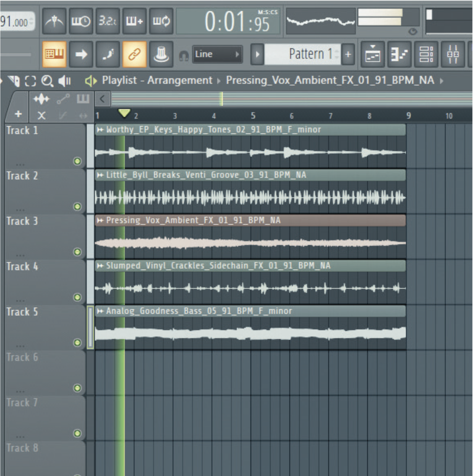Click the oscilloscope waveform monitor

[x=320, y=20]
